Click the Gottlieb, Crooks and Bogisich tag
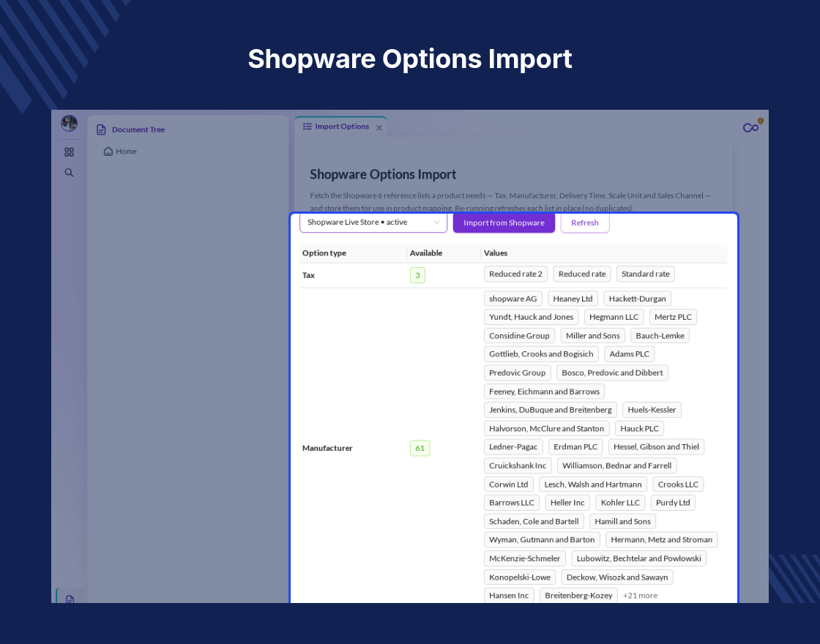Image resolution: width=820 pixels, height=644 pixels. pos(541,354)
